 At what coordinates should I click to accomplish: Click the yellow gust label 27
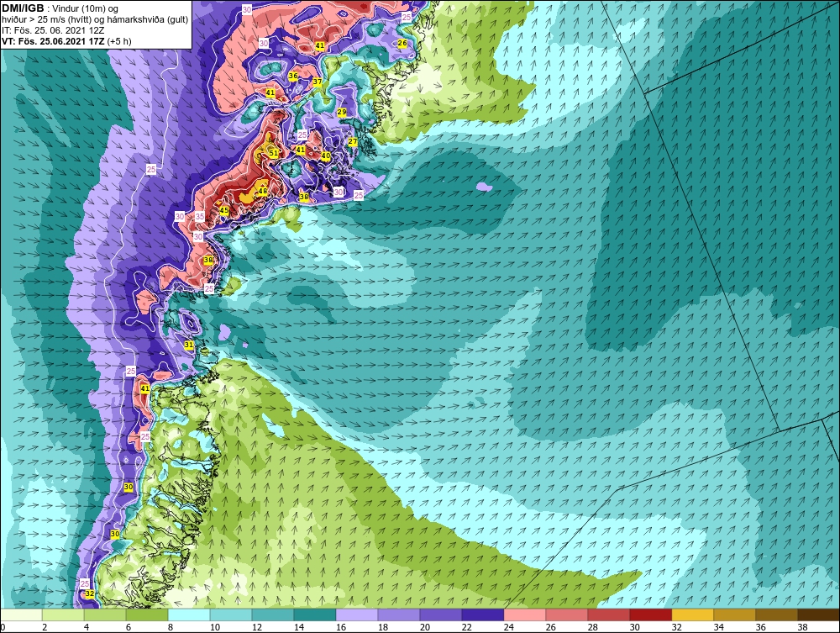pyautogui.click(x=353, y=141)
